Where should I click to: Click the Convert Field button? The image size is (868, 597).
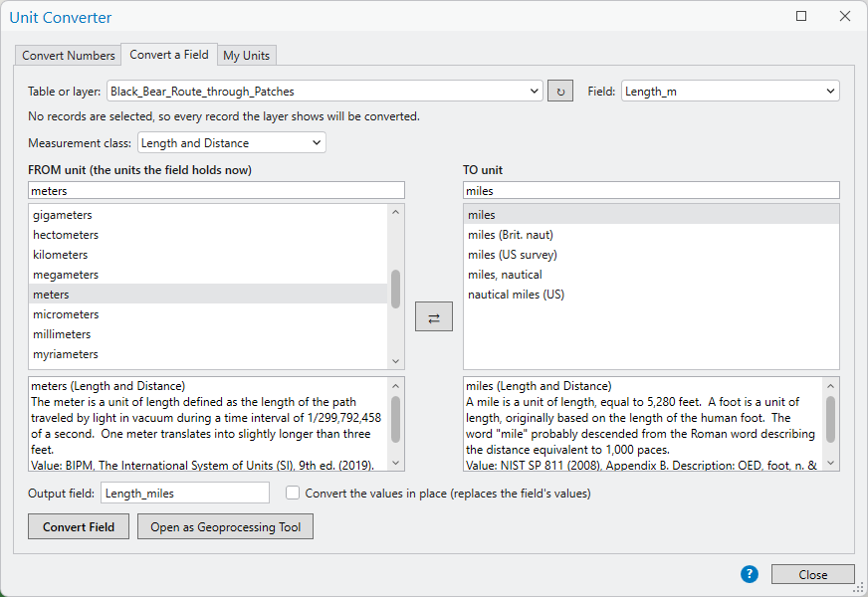tap(79, 526)
